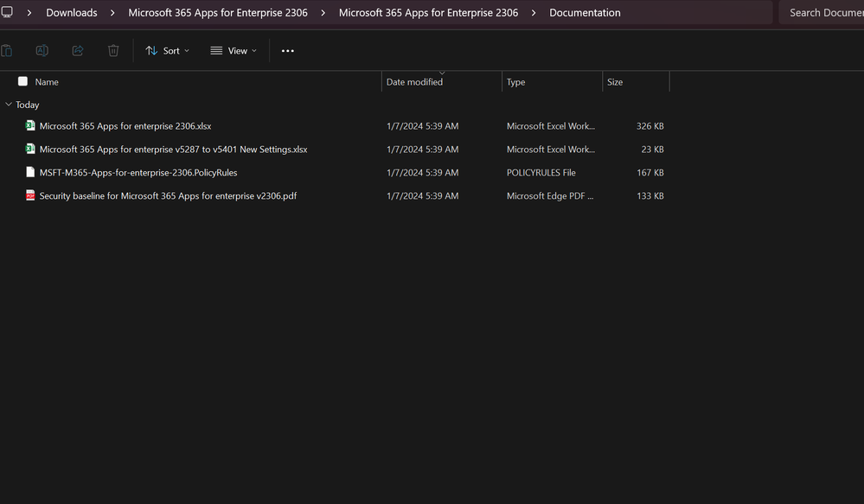864x504 pixels.
Task: Click the Delete trash icon
Action: [x=113, y=51]
